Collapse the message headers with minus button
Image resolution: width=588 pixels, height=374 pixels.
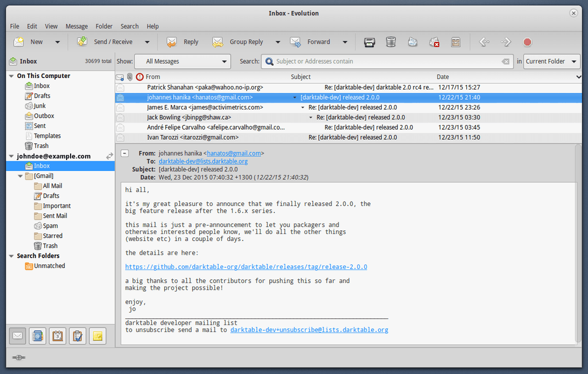125,153
